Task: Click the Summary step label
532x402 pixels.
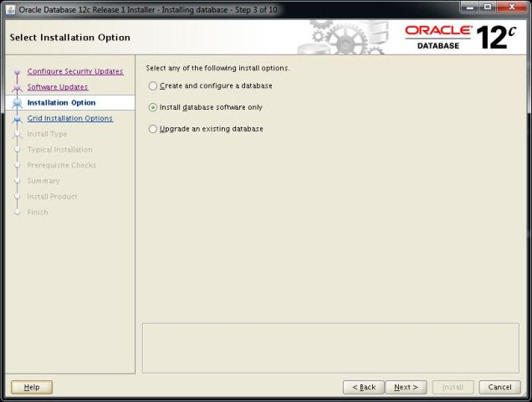Action: coord(43,181)
